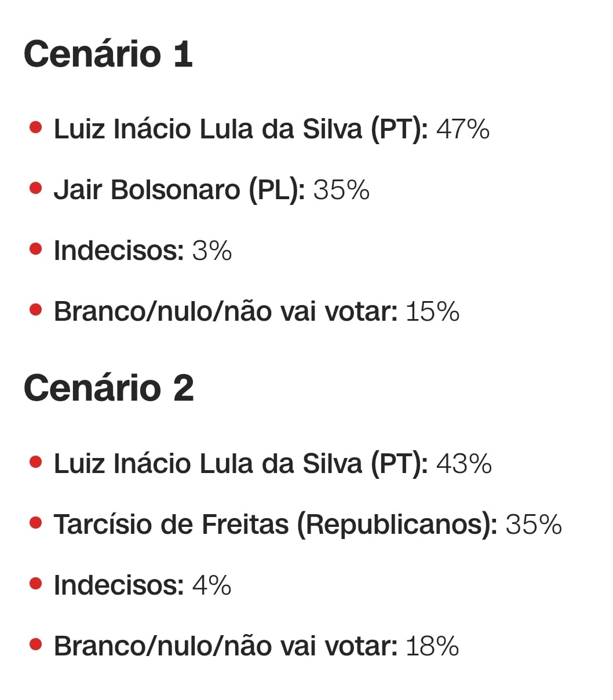Click the red bullet beside Tarcísio de Freitas
Screen dimensions: 613x700
coord(36,523)
